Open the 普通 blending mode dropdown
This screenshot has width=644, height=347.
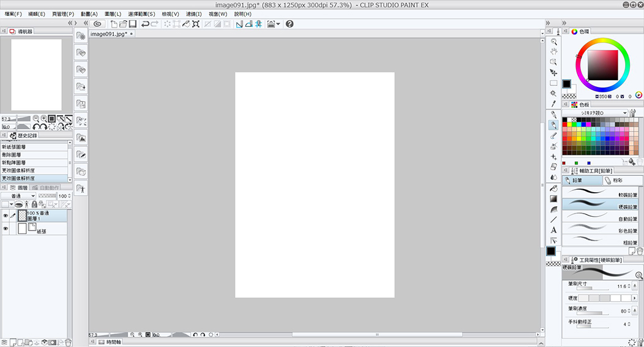tap(19, 196)
